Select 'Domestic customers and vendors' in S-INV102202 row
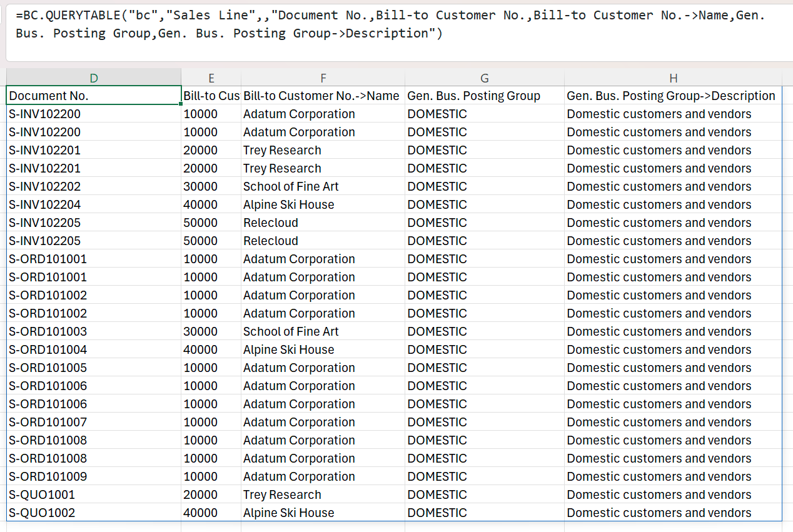This screenshot has height=532, width=793. pyautogui.click(x=673, y=186)
